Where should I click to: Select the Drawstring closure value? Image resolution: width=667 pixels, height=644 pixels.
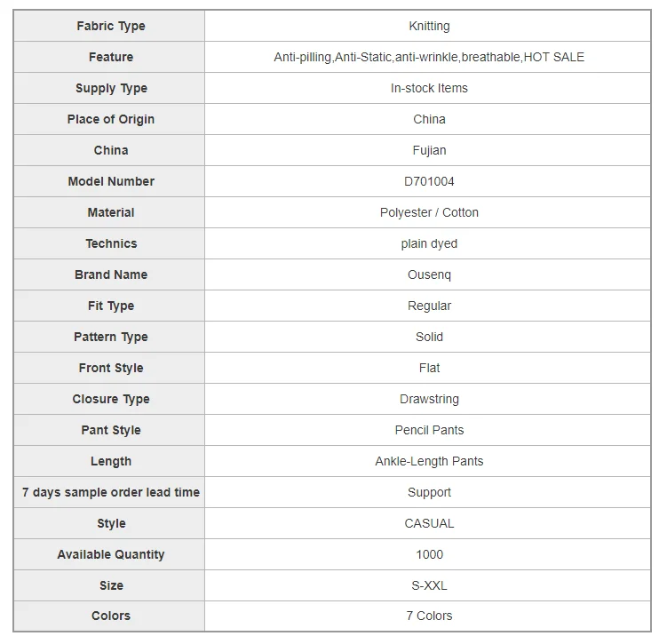(429, 399)
